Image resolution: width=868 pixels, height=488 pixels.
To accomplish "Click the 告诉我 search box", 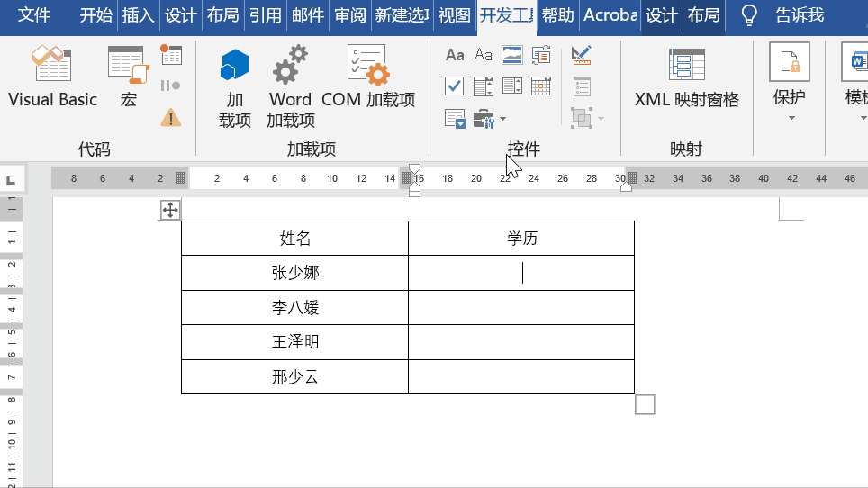I will pos(800,15).
